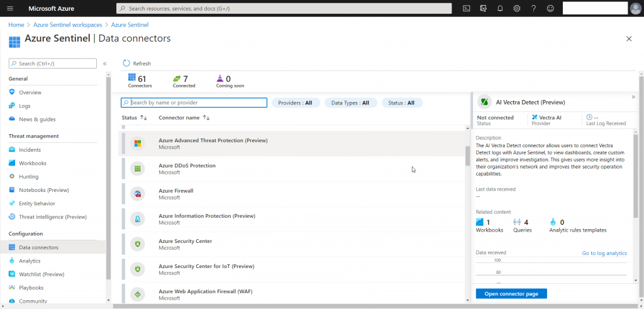Click the Queries related content icon
Screen dimensions: 644x309
coord(517,222)
